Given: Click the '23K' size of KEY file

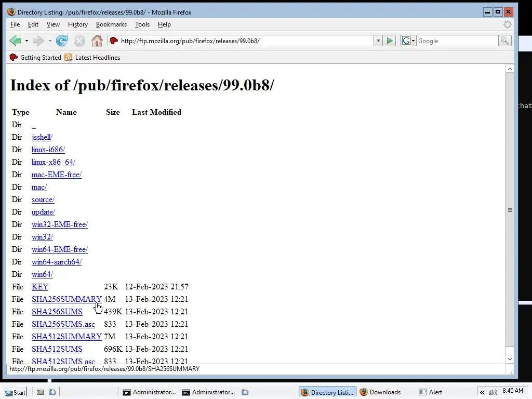Looking at the screenshot, I should 111,287.
